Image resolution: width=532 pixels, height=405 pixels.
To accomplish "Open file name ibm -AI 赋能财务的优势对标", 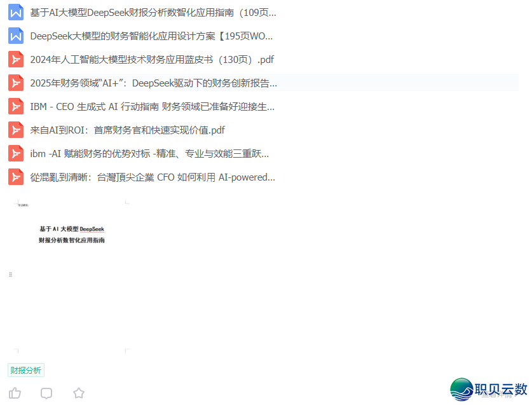I will pyautogui.click(x=149, y=154).
